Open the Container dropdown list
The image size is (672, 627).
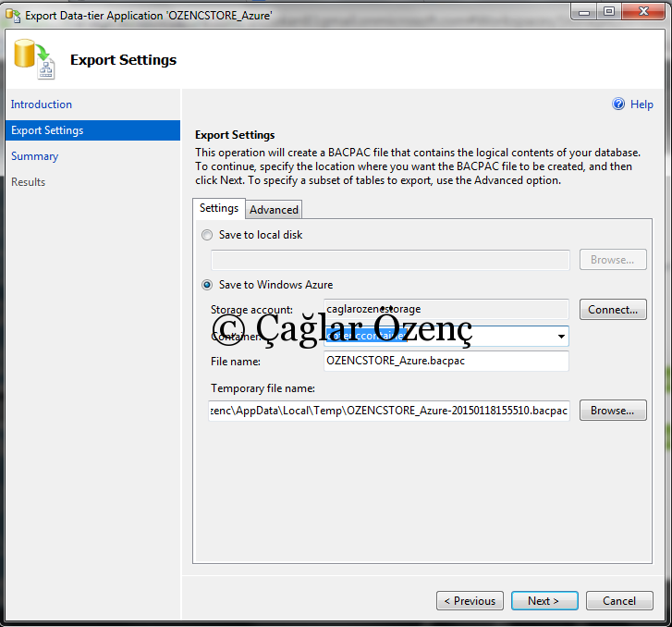tap(561, 337)
